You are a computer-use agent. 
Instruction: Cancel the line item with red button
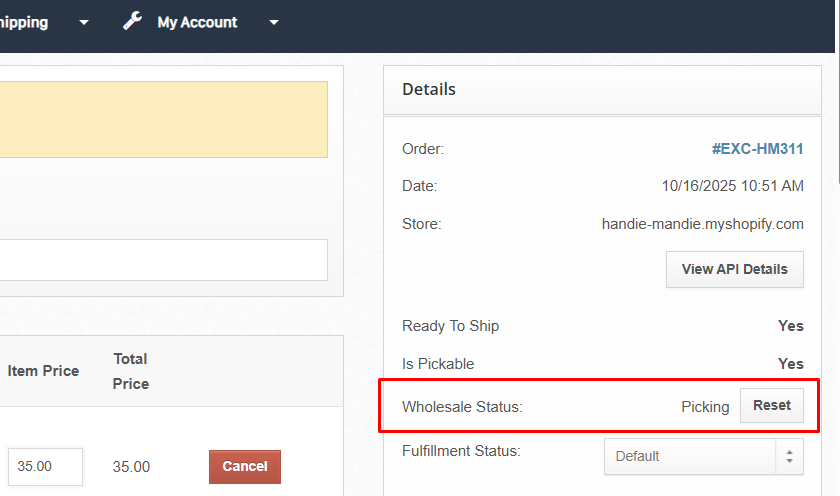tap(244, 466)
